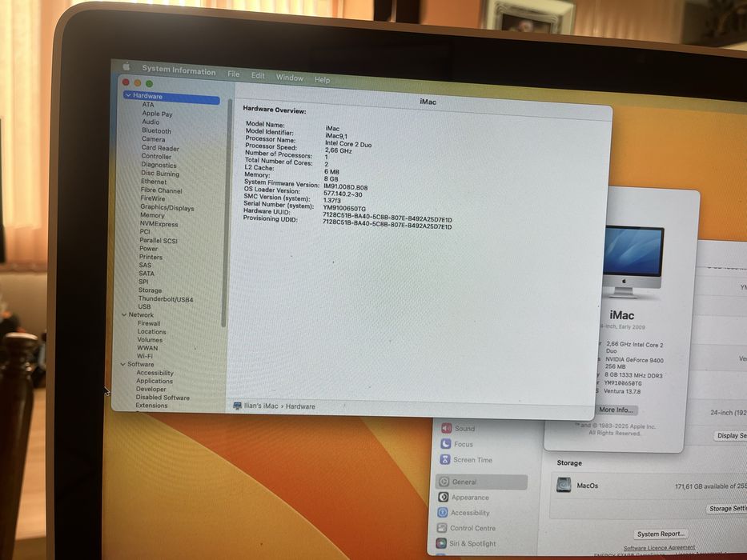Select Ethernet in the sidebar
The width and height of the screenshot is (747, 560).
point(154,182)
